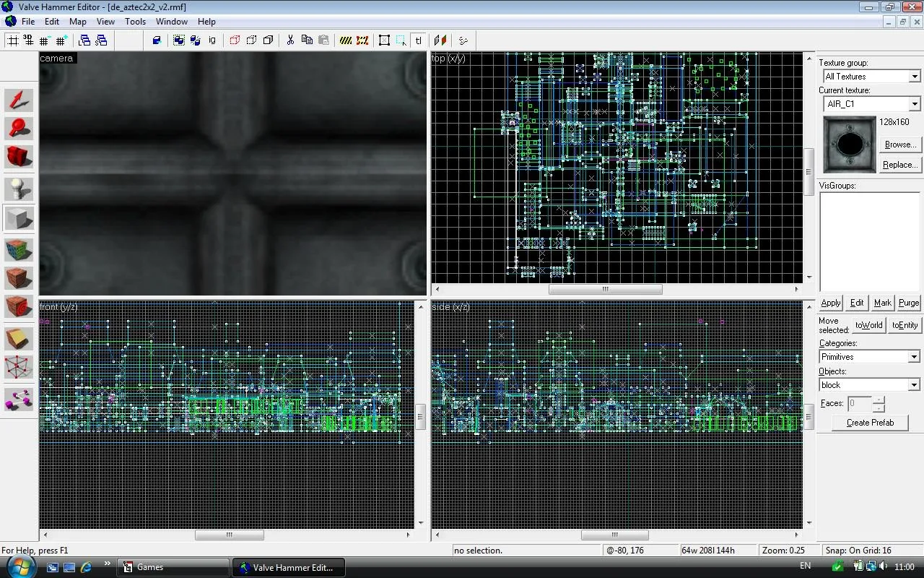Open the Objects dropdown list

(913, 385)
